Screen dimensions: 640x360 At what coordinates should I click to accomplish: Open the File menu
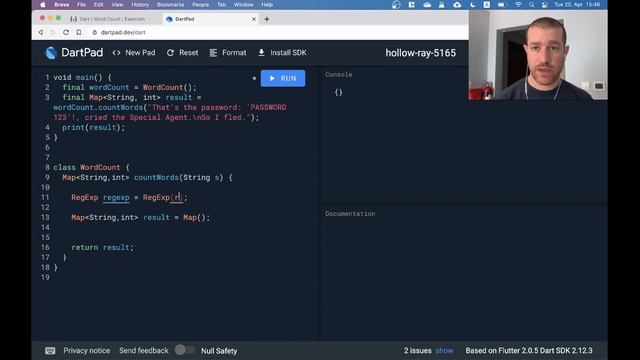pos(82,4)
